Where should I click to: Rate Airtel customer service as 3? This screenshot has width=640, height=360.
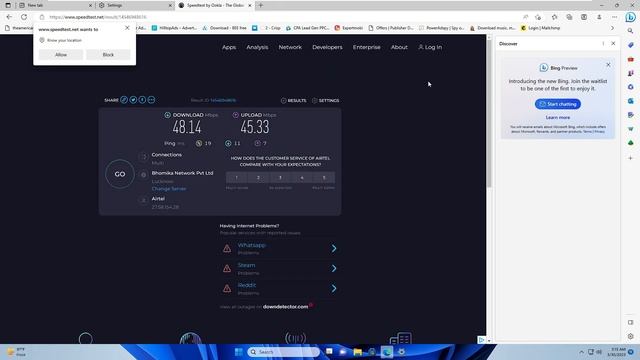tap(280, 178)
